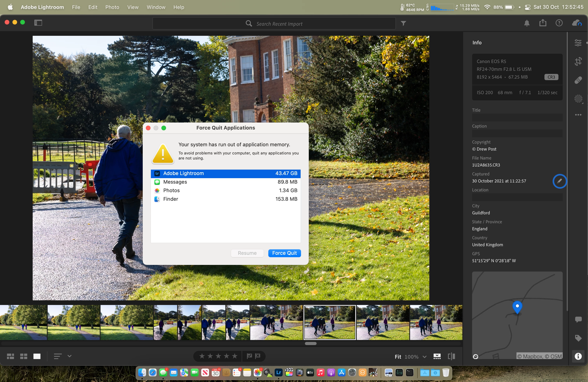This screenshot has width=588, height=382.
Task: Select the Crop and Rotate tool
Action: 578,61
